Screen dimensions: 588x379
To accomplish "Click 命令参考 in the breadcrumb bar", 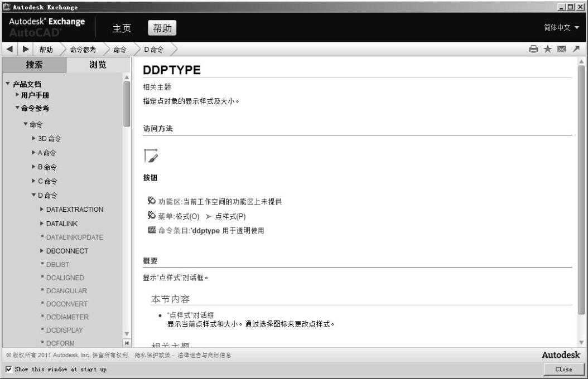I will [x=83, y=50].
